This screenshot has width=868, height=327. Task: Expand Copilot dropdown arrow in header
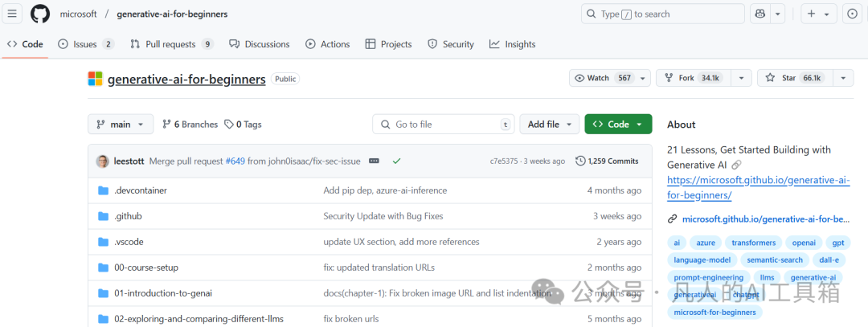[778, 14]
